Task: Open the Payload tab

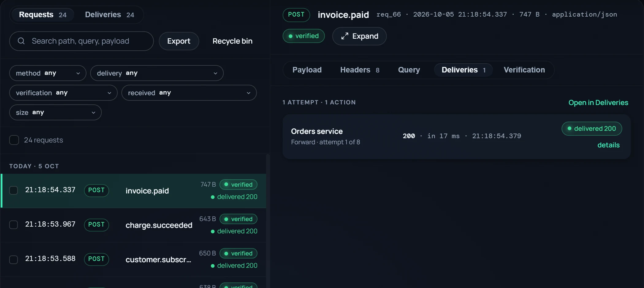Action: click(x=307, y=70)
